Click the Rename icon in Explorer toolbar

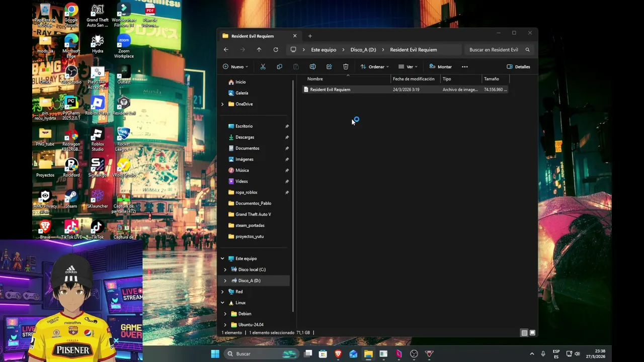pyautogui.click(x=312, y=67)
